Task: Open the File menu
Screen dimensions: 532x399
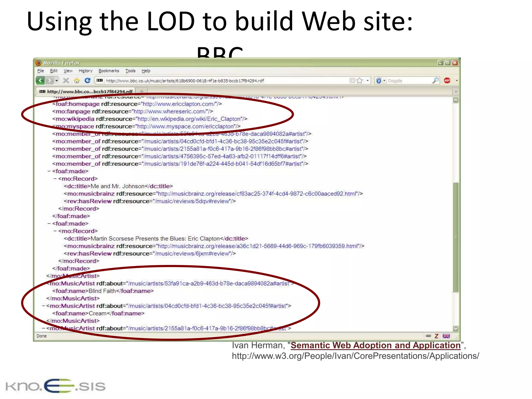Action: 41,71
